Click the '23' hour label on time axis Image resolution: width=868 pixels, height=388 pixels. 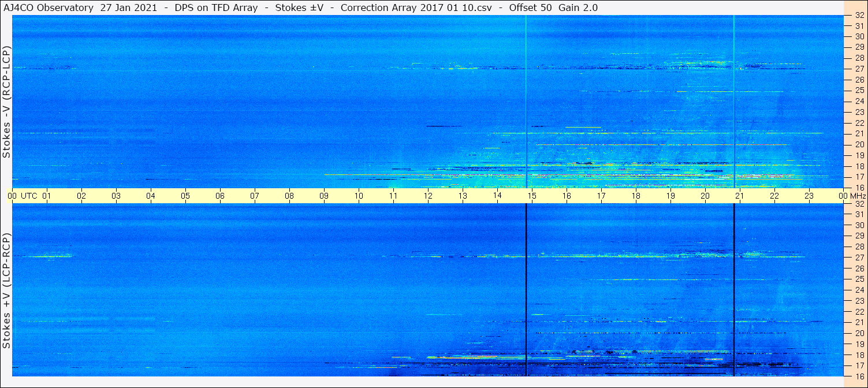pos(809,196)
